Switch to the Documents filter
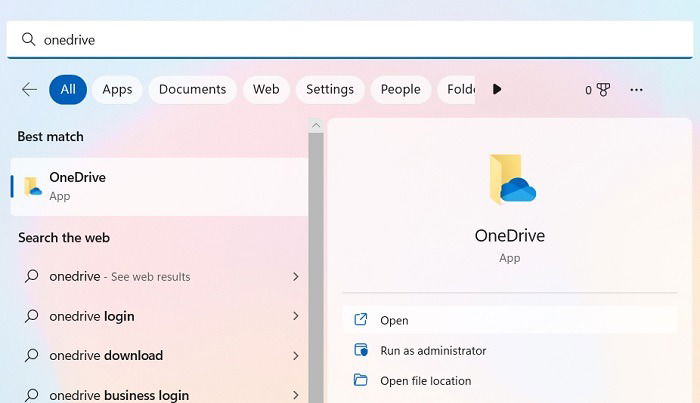The height and width of the screenshot is (403, 700). pyautogui.click(x=192, y=89)
